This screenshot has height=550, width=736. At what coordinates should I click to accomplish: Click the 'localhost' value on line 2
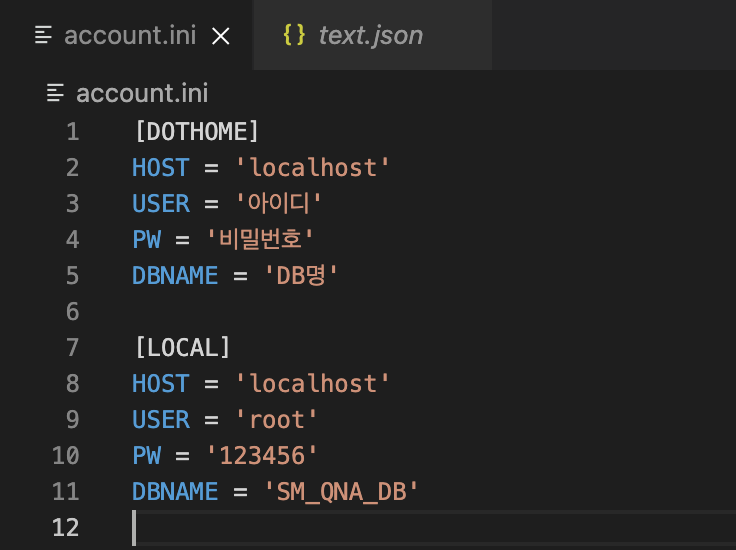click(313, 168)
